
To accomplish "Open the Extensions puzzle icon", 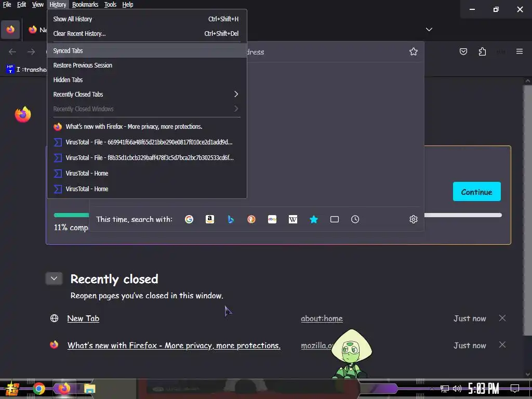I will click(x=482, y=51).
